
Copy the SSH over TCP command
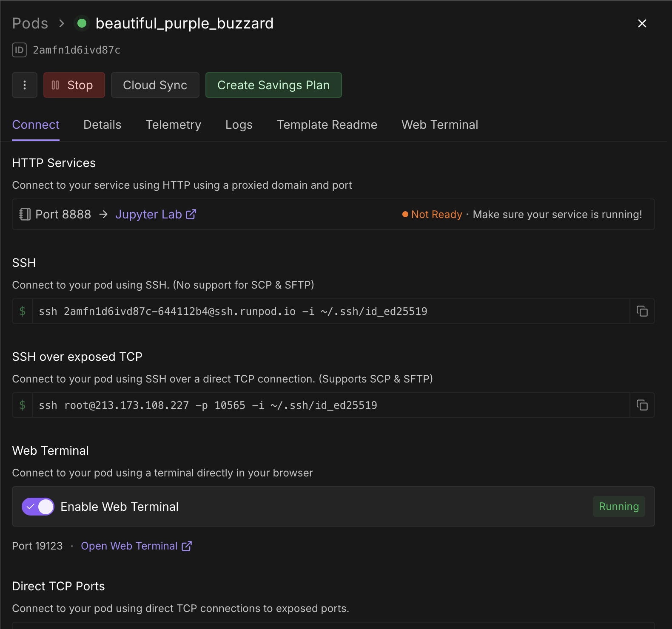click(642, 405)
